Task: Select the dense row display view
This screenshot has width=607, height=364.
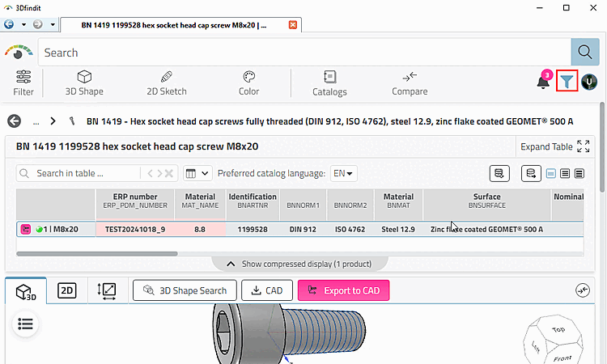Action: point(579,173)
